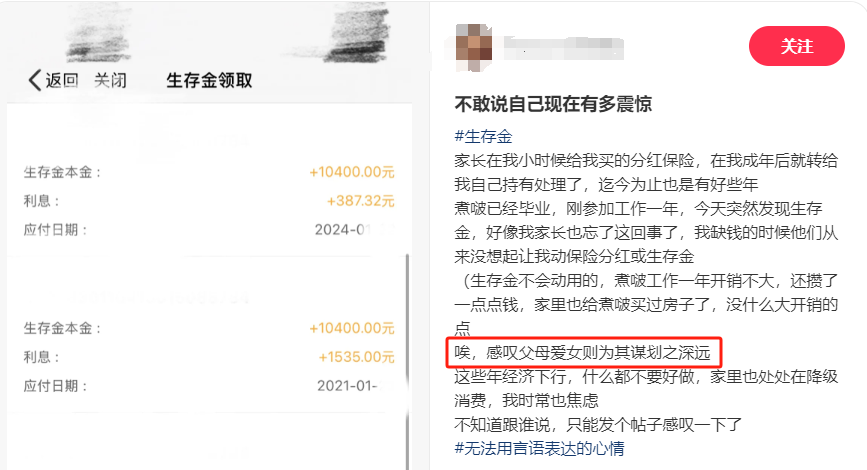Open the #无法用言语表达的心情 hashtag
867x470 pixels.
point(539,448)
